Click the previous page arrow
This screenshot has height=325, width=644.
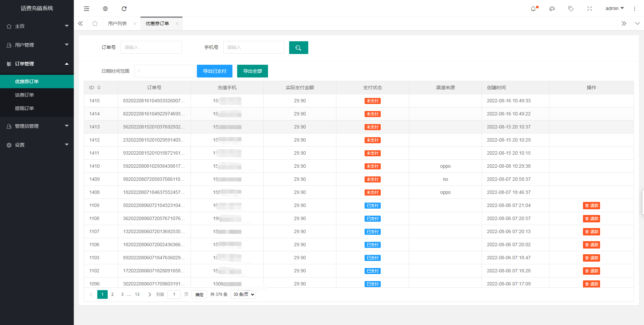tap(91, 294)
